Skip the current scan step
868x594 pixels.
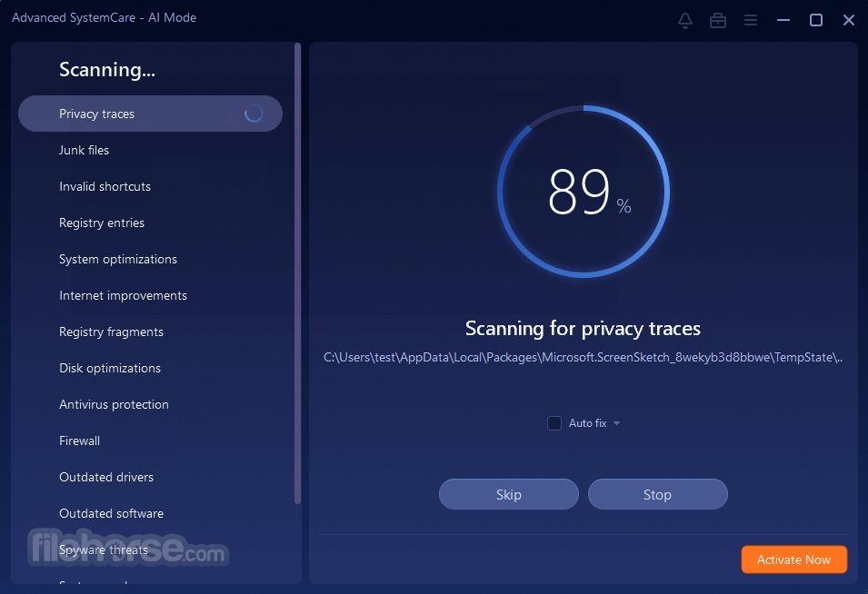click(509, 494)
